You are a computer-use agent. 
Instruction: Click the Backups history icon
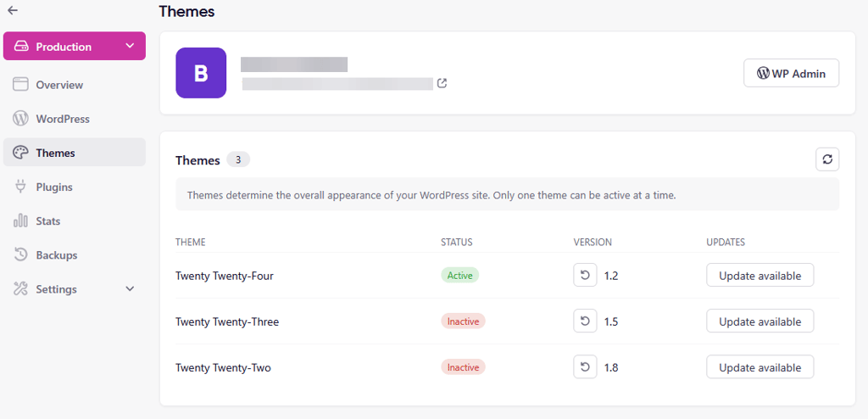pyautogui.click(x=20, y=255)
